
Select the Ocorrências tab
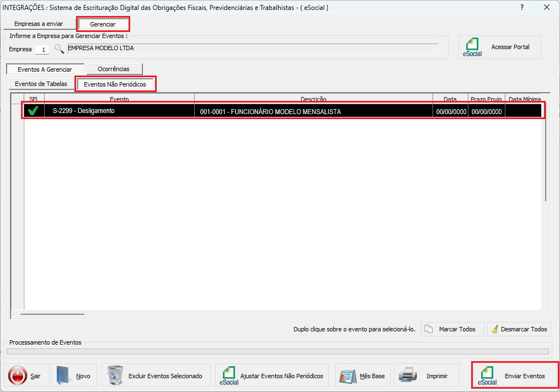coord(114,69)
